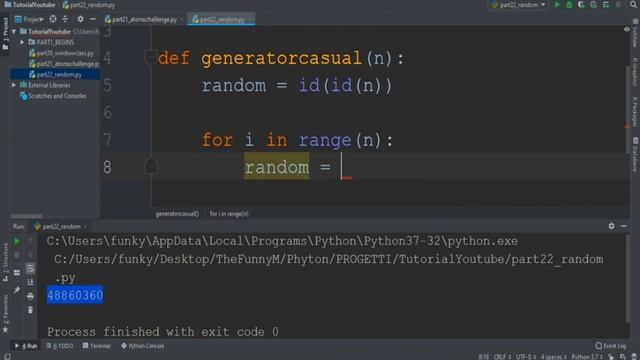This screenshot has height=360, width=640.
Task: Click the Run panel stop square icon
Action: [17, 255]
